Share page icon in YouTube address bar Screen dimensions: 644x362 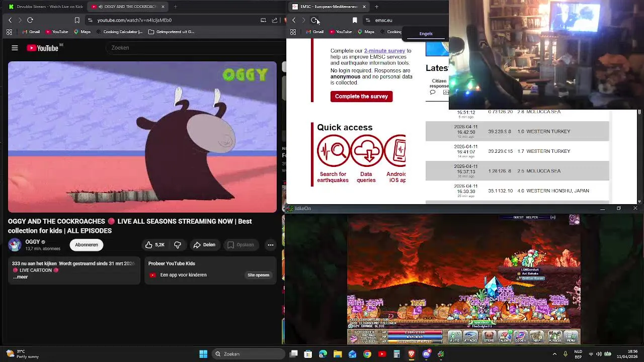pyautogui.click(x=275, y=20)
